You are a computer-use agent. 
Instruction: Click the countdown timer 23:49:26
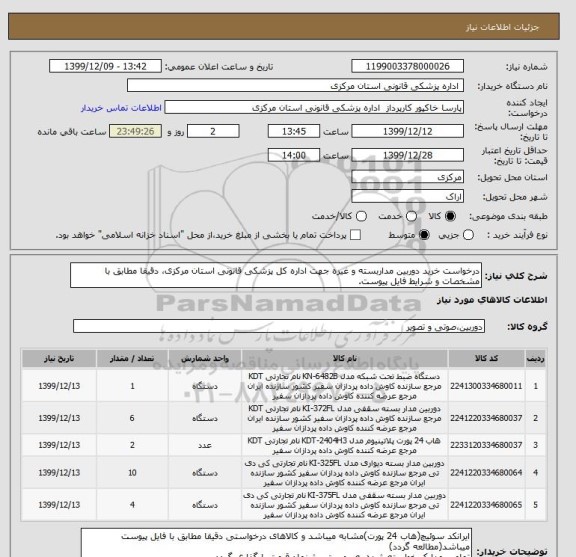click(x=136, y=132)
